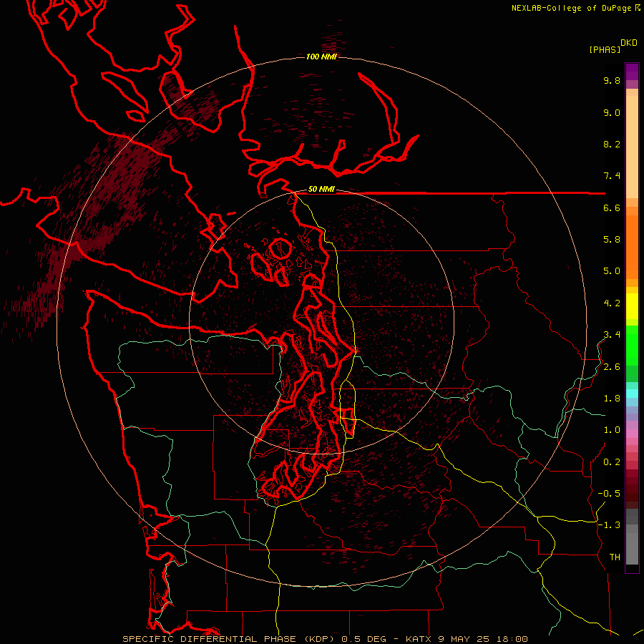Click the TH threshold label on the scale
This screenshot has width=644, height=644.
[x=615, y=557]
